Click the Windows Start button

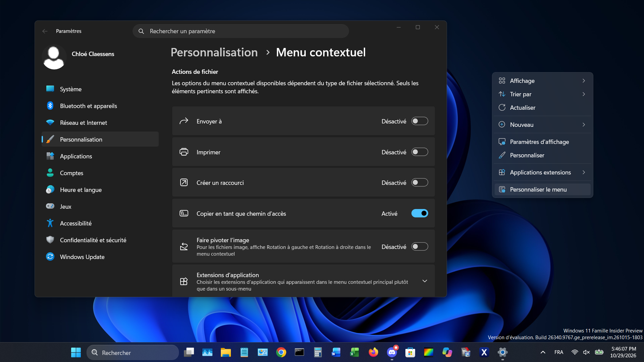[76, 352]
